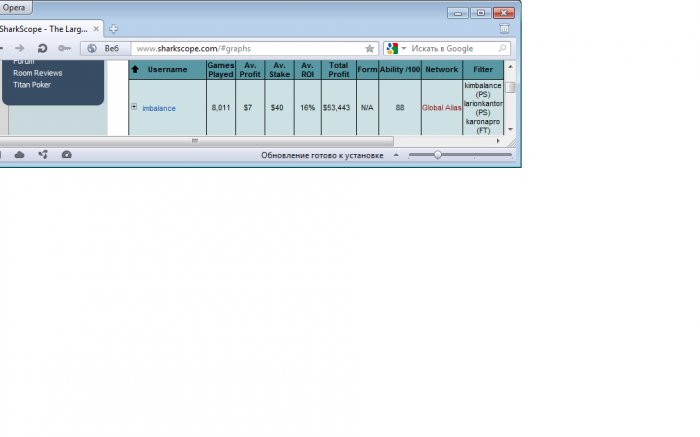Sort by the Total Profit column
700x437 pixels.
pyautogui.click(x=338, y=70)
